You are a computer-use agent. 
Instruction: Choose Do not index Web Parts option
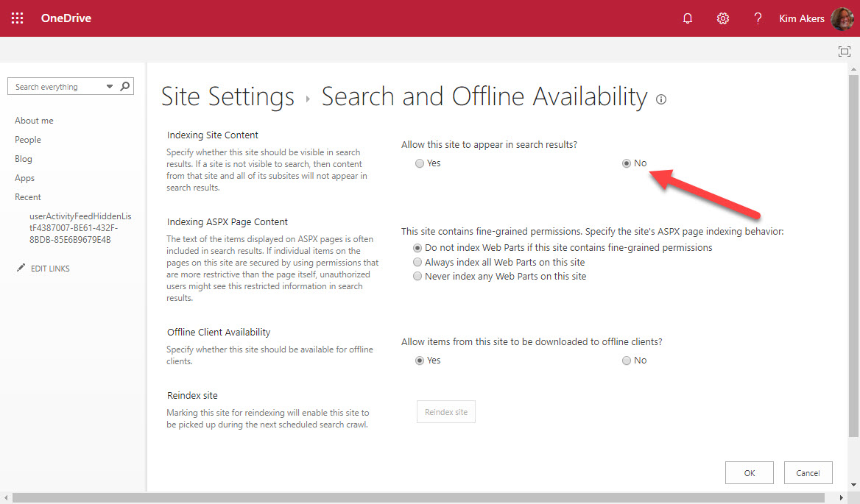coord(417,248)
